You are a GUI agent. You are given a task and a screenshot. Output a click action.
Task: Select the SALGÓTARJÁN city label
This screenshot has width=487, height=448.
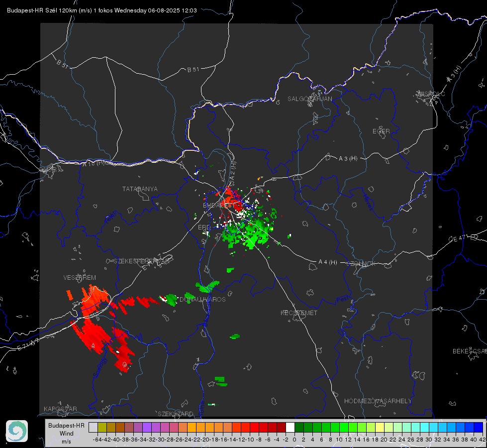309,99
